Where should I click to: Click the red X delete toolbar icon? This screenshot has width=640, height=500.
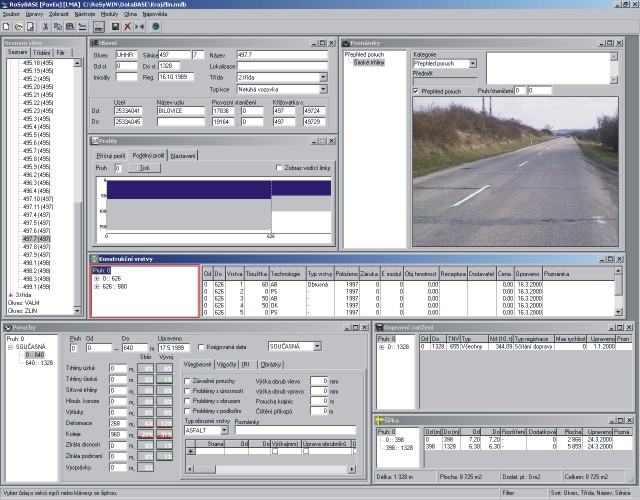[x=127, y=25]
